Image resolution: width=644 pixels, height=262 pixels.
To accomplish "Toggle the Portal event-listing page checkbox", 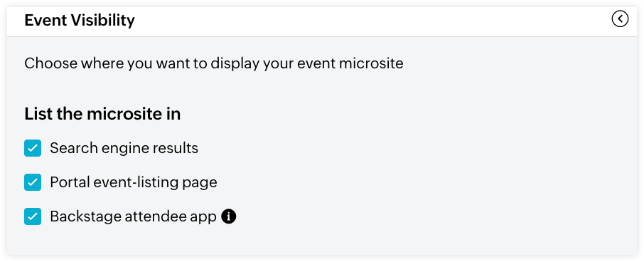I will (33, 182).
